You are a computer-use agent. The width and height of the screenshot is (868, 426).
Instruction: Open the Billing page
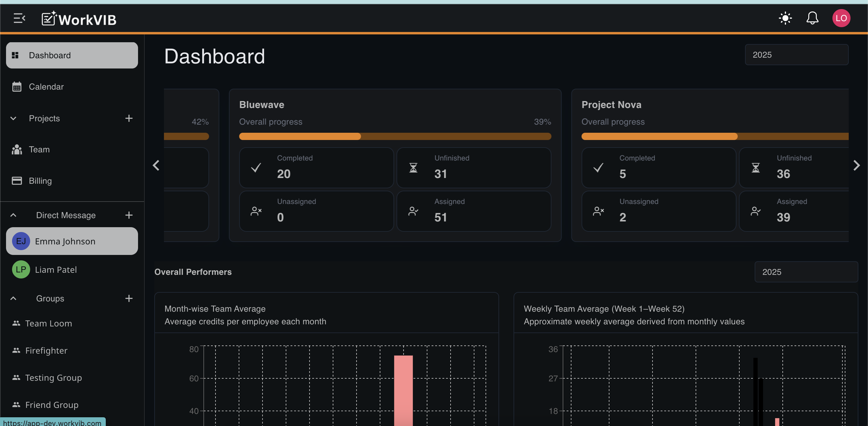[40, 181]
